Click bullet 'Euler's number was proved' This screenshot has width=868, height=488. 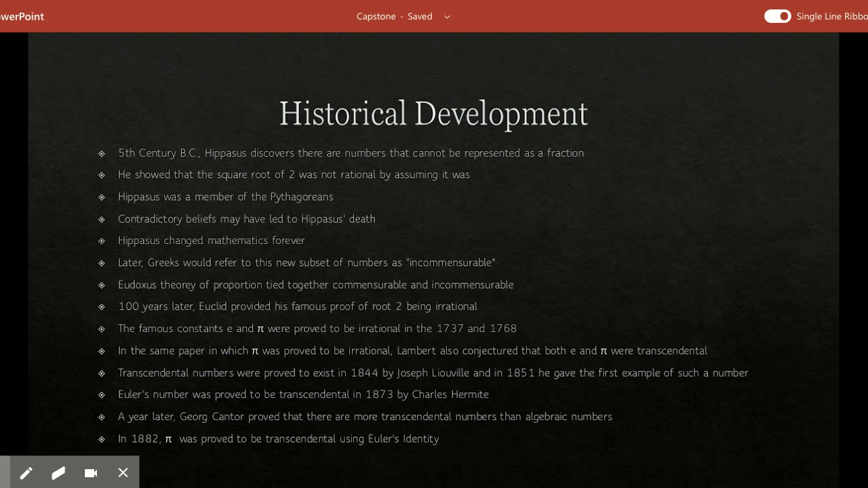point(303,394)
